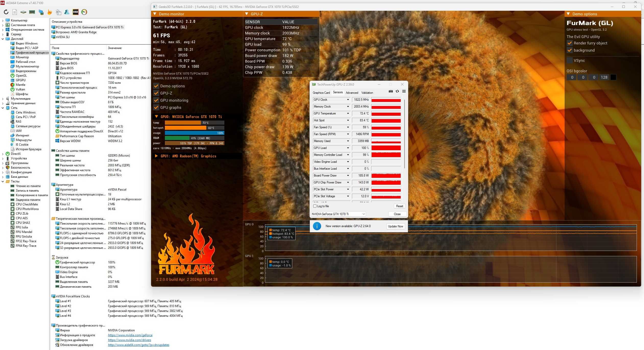Image resolution: width=644 pixels, height=350 pixels.
Task: Select Чтение из памяти test item
Action: pos(28,186)
